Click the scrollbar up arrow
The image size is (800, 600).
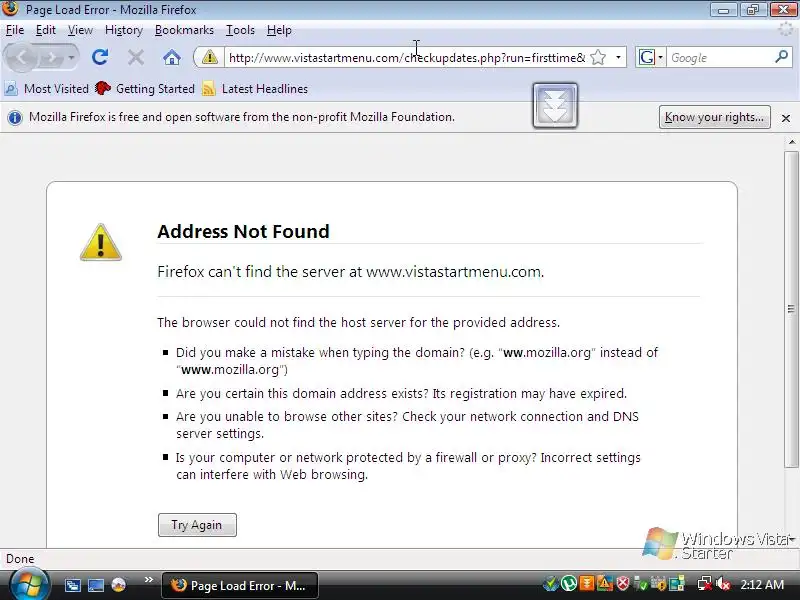(x=791, y=141)
